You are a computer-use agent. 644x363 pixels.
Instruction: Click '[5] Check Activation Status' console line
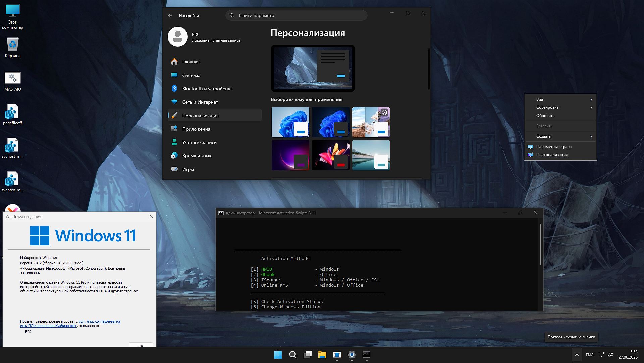point(287,302)
